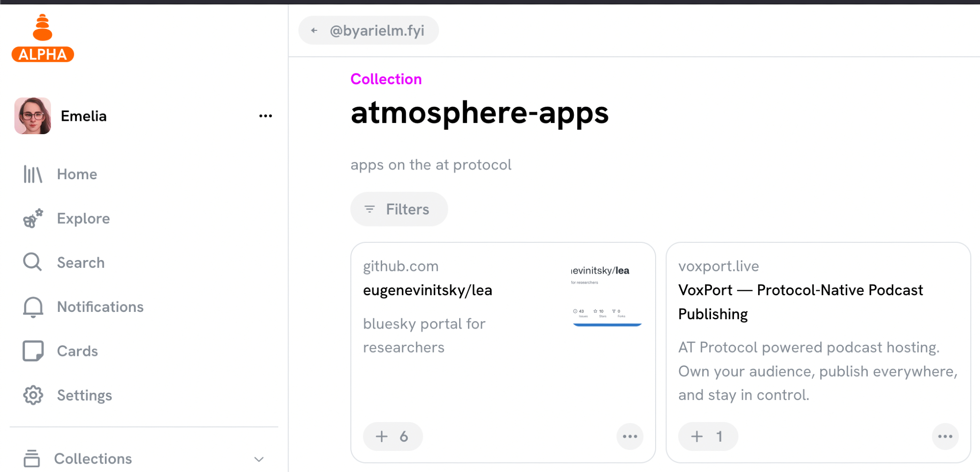
Task: Open the three-dot menu beside Emelia
Action: click(x=265, y=116)
